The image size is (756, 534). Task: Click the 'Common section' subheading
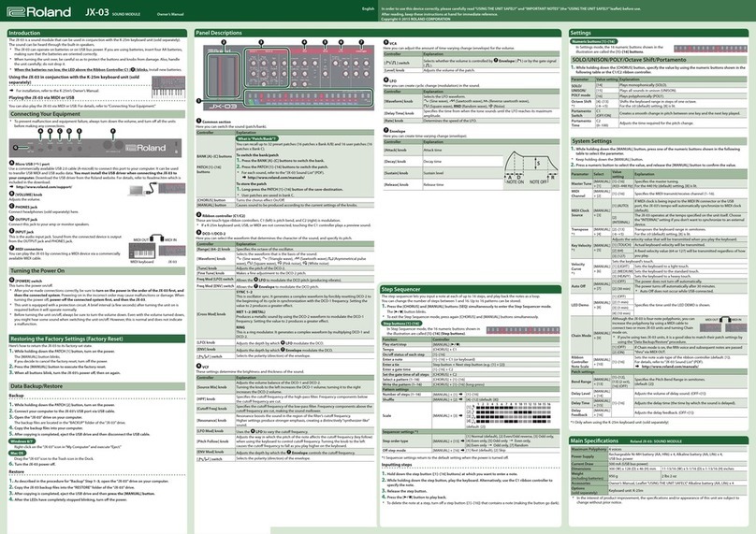pyautogui.click(x=216, y=122)
